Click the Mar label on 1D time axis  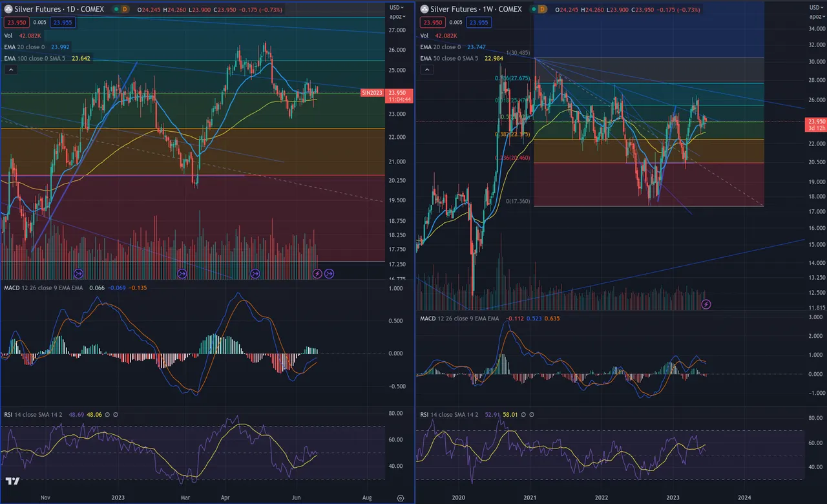click(185, 498)
